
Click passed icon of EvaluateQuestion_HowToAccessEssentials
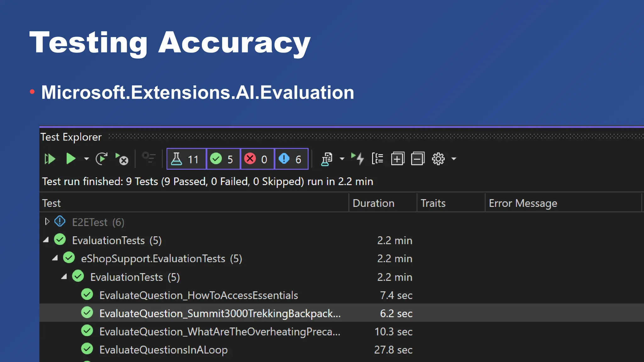(87, 294)
